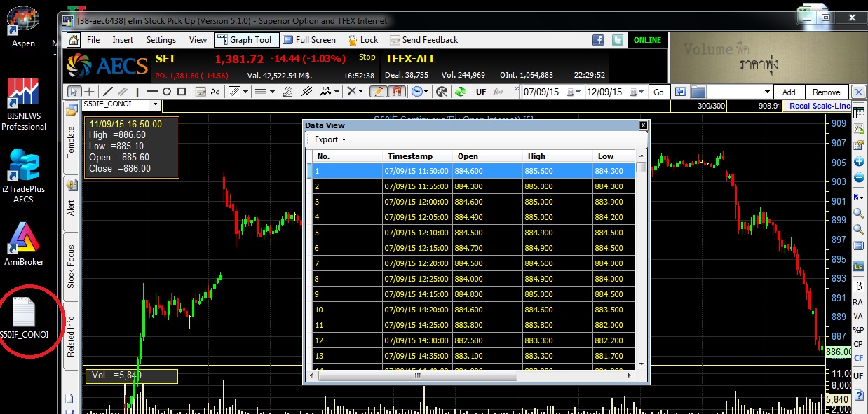Select the trend line drawing tool
This screenshot has width=868, height=414.
tap(108, 92)
